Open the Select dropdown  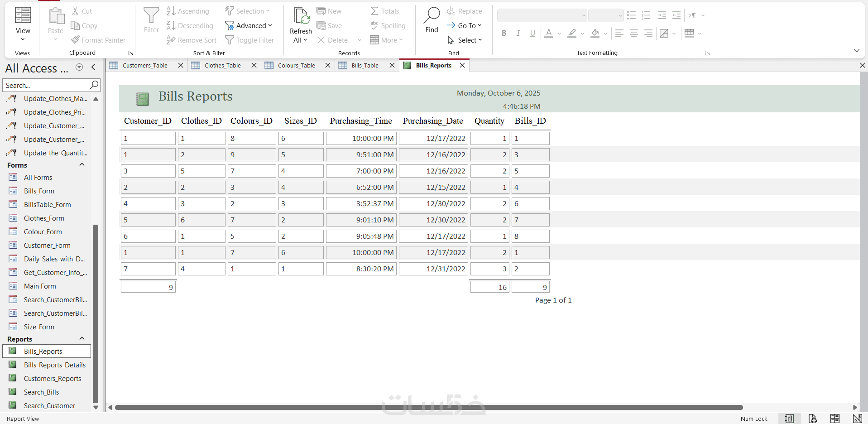tap(465, 40)
